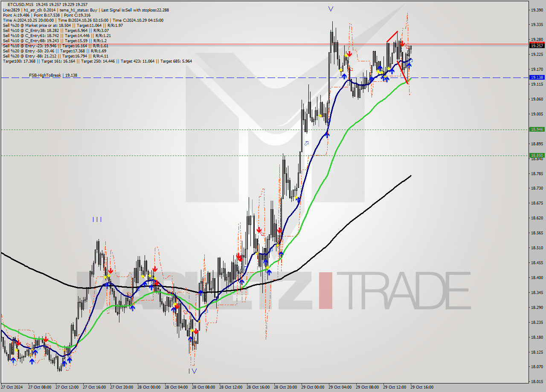The height and width of the screenshot is (392, 546).
Task: Select the '28 Oct 08:00' time label
Action: pos(203,387)
